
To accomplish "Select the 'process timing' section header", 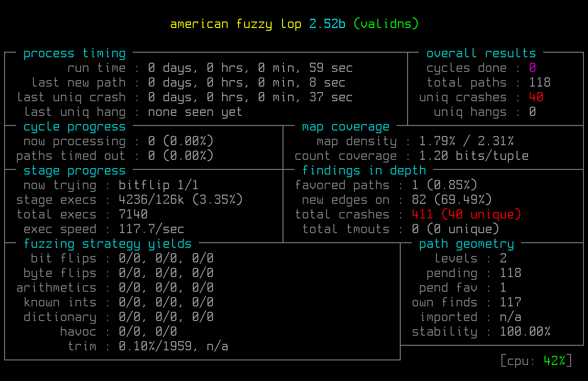I will click(75, 54).
